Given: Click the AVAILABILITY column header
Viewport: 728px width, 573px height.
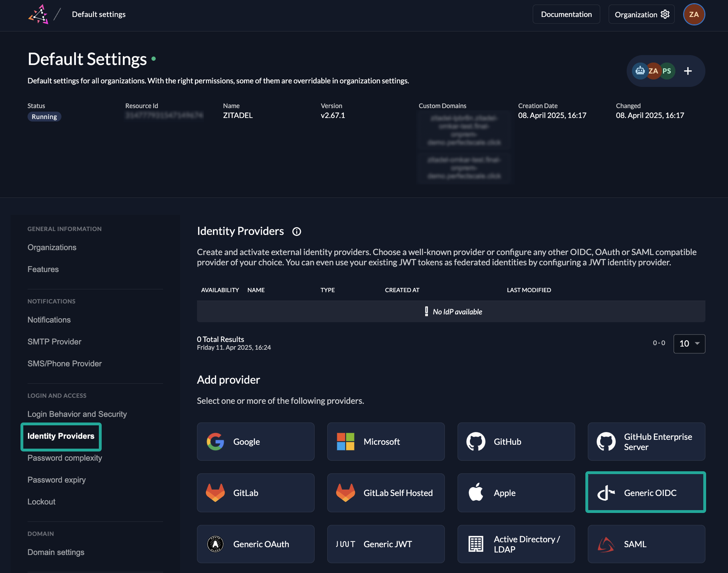Looking at the screenshot, I should [220, 290].
